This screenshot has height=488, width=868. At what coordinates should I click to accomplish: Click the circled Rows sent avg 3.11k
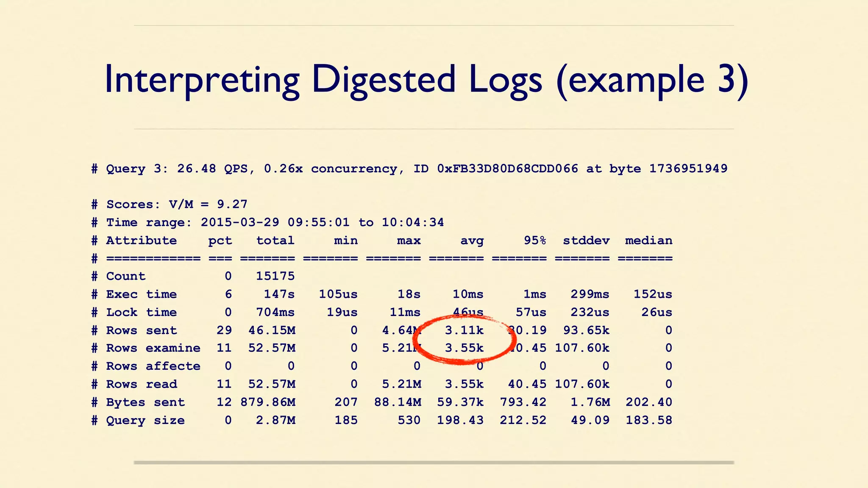click(x=464, y=330)
